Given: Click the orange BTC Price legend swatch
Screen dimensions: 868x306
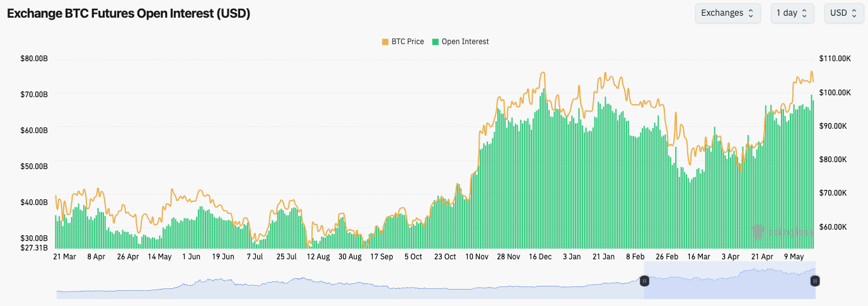Looking at the screenshot, I should click(385, 42).
